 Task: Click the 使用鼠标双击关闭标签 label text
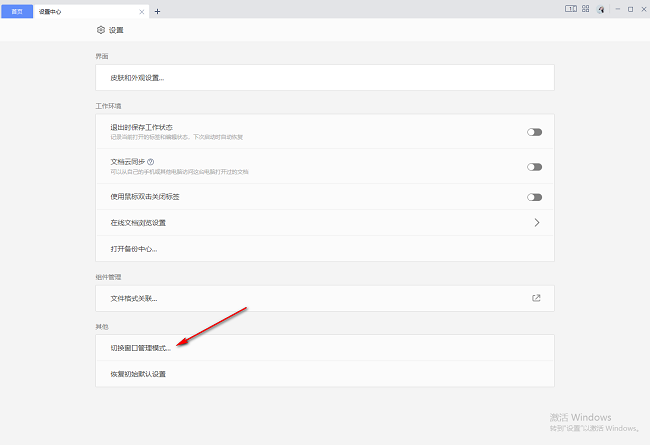(145, 197)
